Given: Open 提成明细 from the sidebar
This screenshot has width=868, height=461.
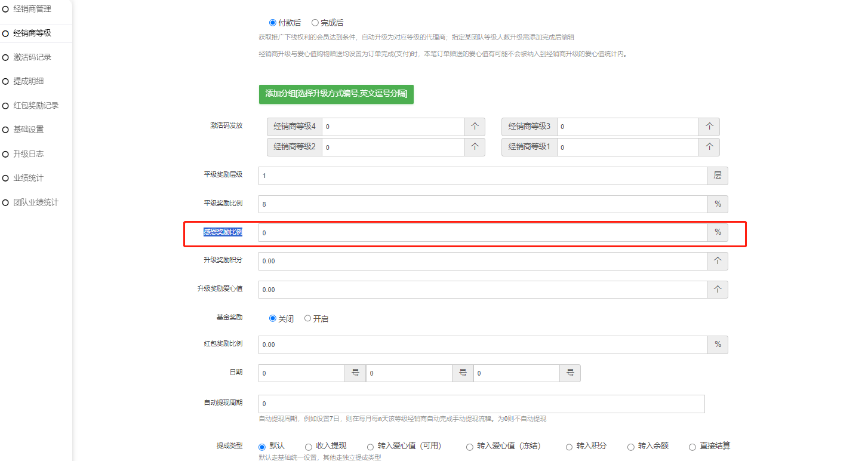Looking at the screenshot, I should click(x=29, y=81).
